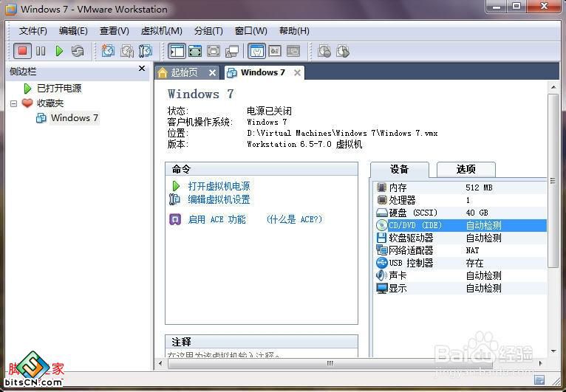The image size is (566, 392).
Task: Click the ACE icon beside 启用 ACE 功能
Action: [175, 219]
